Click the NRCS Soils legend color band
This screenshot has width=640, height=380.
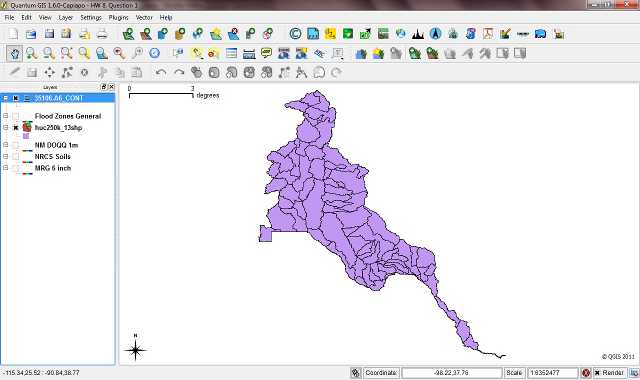[27, 162]
